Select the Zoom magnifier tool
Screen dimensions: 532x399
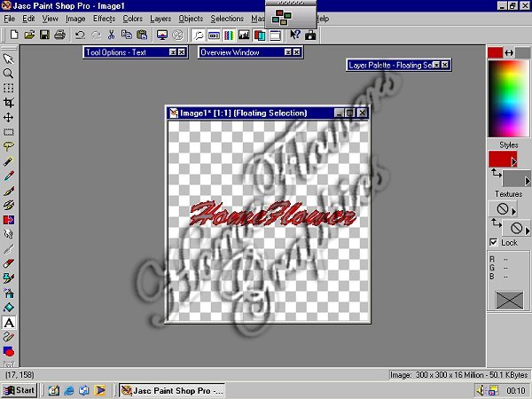click(x=9, y=74)
